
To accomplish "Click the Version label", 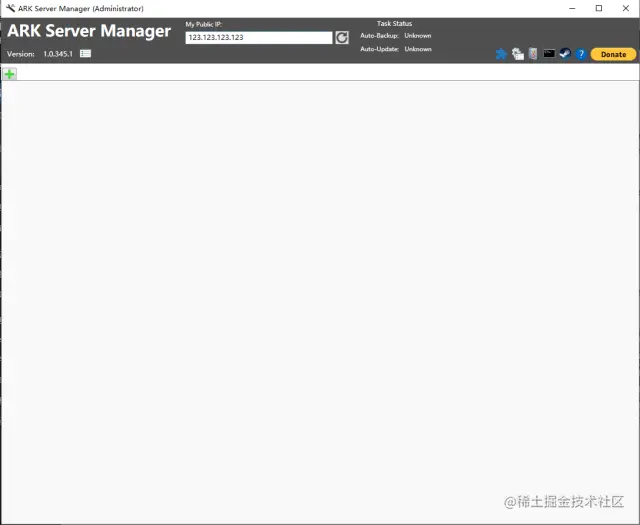I will [20, 54].
